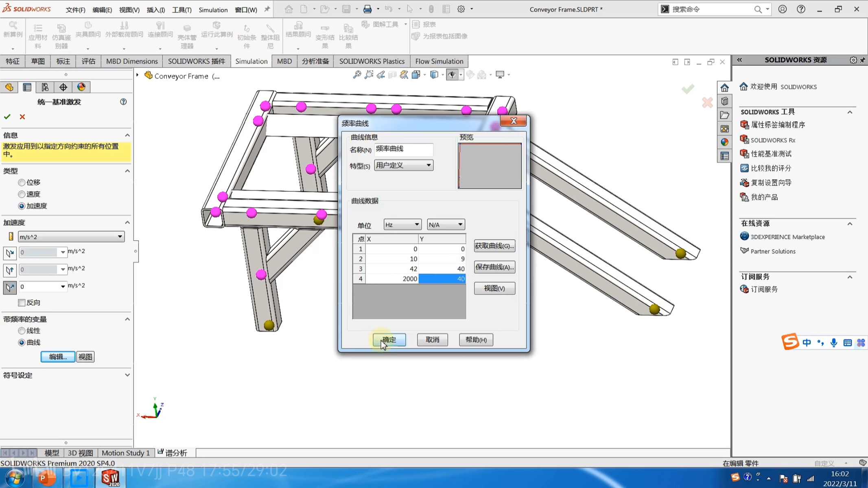Image resolution: width=868 pixels, height=488 pixels.
Task: Open the DisplayManager color ball tab
Action: click(81, 87)
